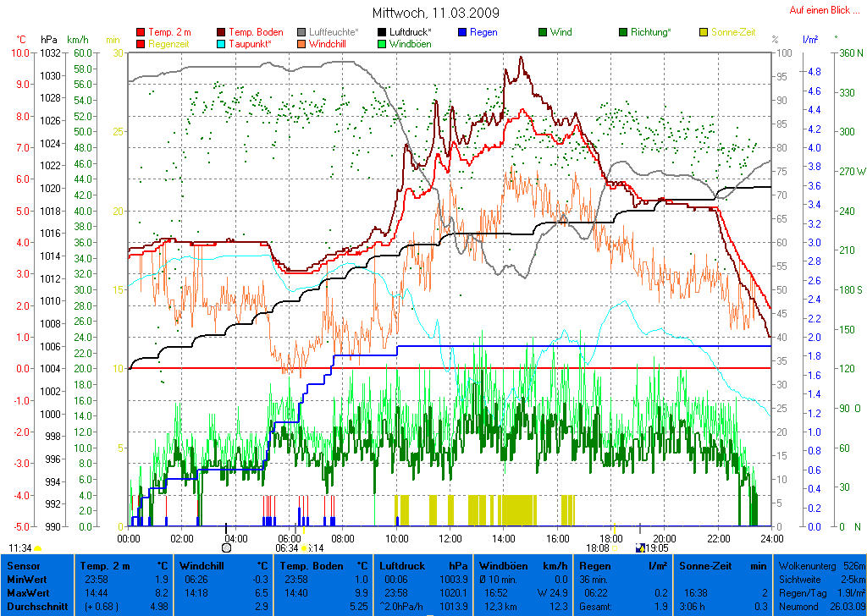Click the Windböen legend label
The width and height of the screenshot is (867, 616).
coord(410,43)
